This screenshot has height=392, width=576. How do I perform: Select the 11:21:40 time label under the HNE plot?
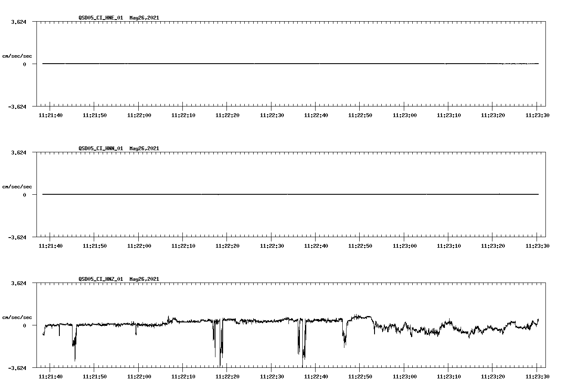tap(51, 115)
